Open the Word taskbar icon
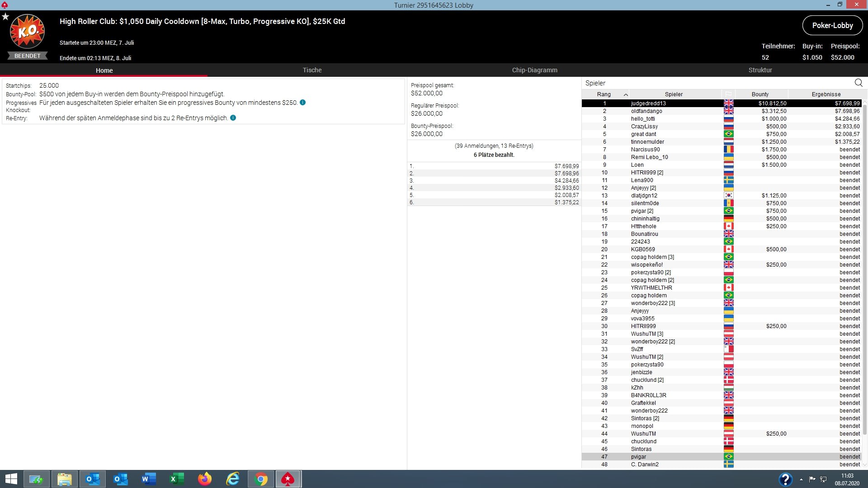868x488 pixels. [148, 479]
